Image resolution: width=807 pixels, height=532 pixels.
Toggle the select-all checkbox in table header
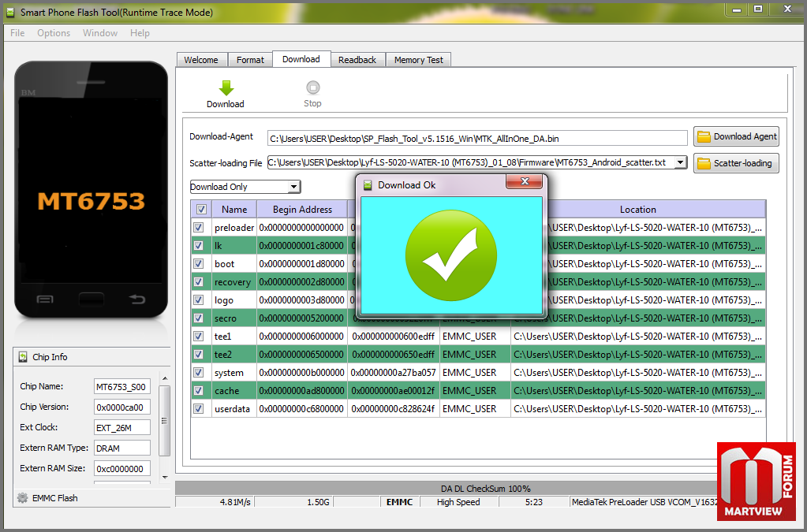click(x=201, y=209)
